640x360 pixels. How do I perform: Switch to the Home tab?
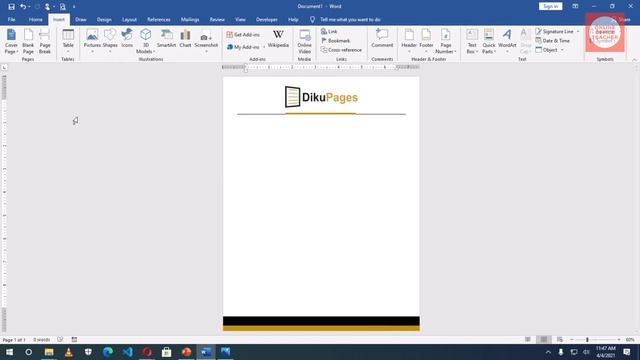pyautogui.click(x=36, y=19)
